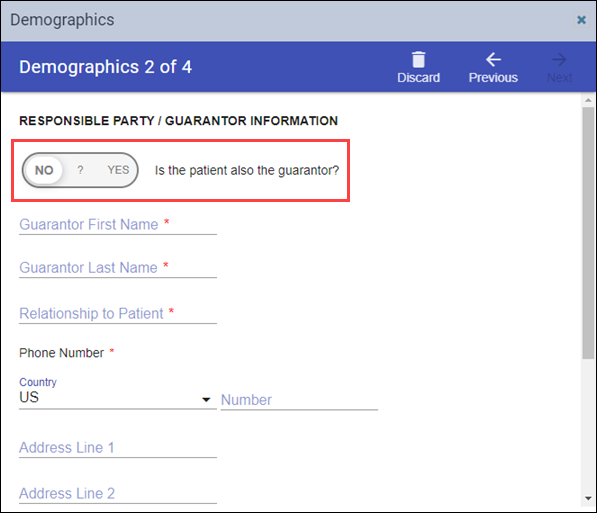Go back using the Previous arrow icon
The height and width of the screenshot is (513, 597).
point(493,60)
